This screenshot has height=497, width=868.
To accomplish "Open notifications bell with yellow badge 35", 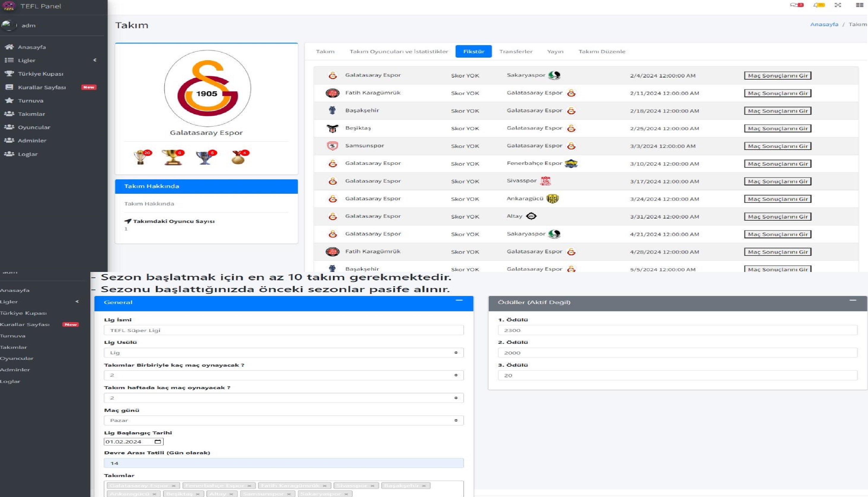I will tap(819, 5).
